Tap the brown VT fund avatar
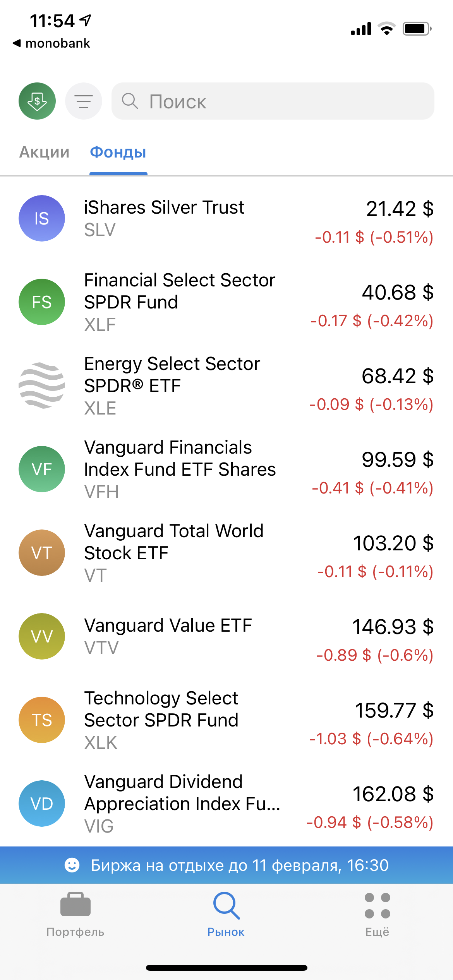 click(x=42, y=553)
